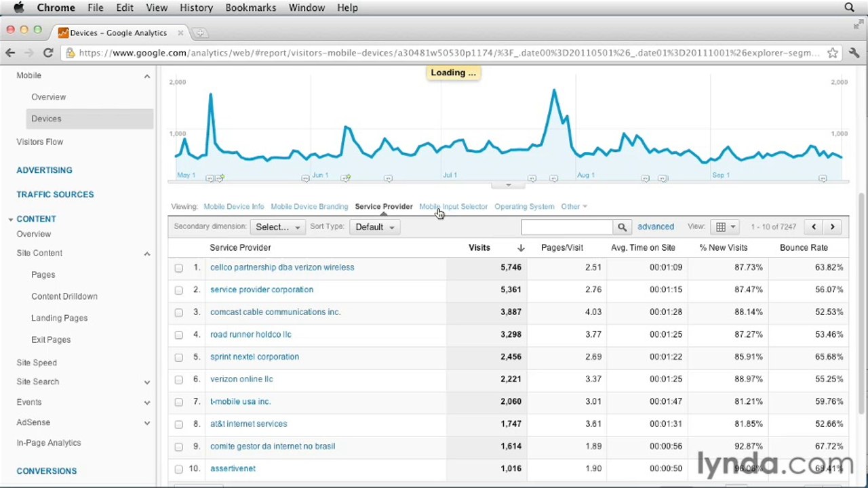The image size is (868, 488).
Task: Open Spotlight search magnifier icon
Action: pos(849,7)
